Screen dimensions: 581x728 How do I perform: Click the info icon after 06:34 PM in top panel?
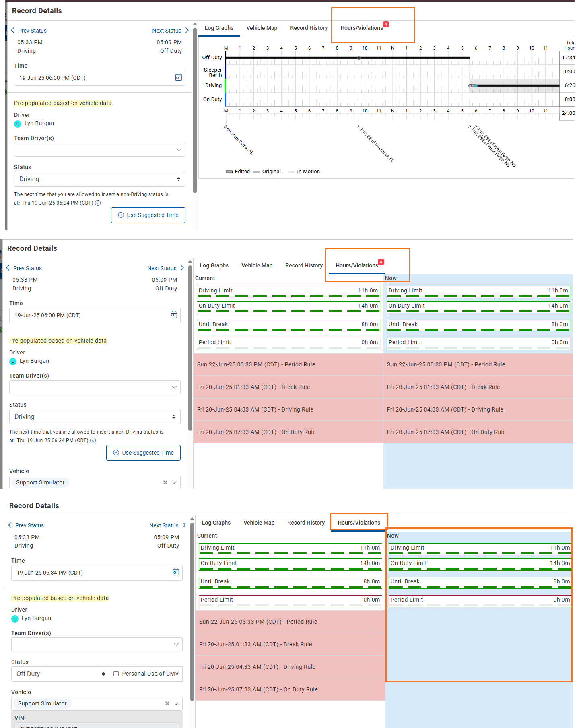pyautogui.click(x=98, y=203)
